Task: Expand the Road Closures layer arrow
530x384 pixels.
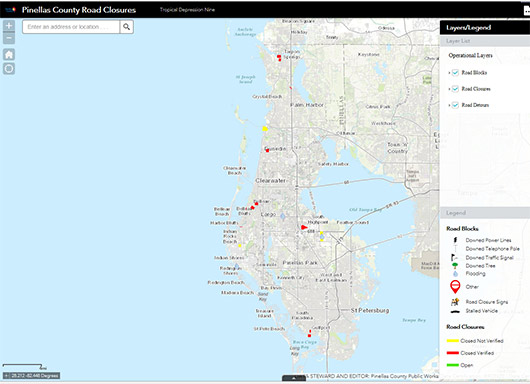Action: (449, 89)
